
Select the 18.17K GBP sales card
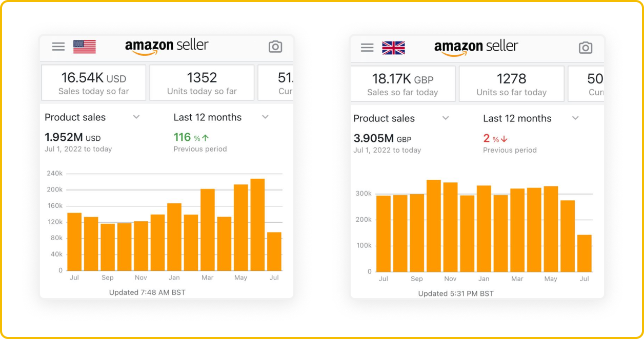point(402,83)
